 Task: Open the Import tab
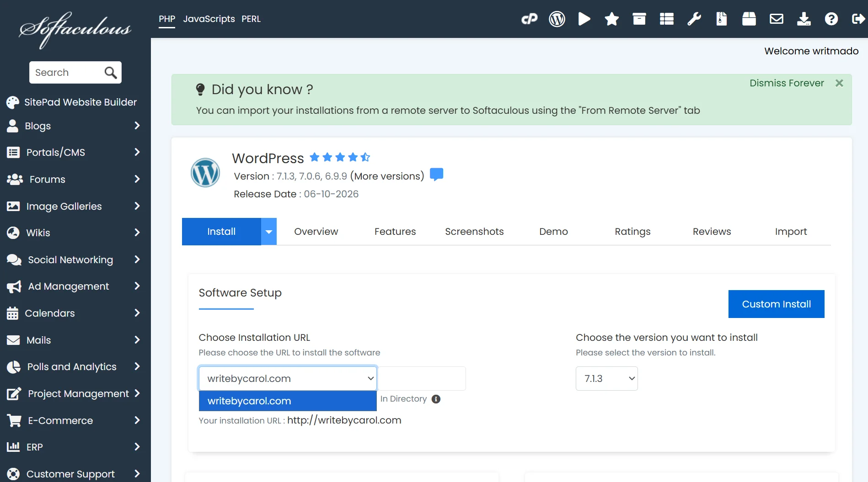[x=791, y=232]
